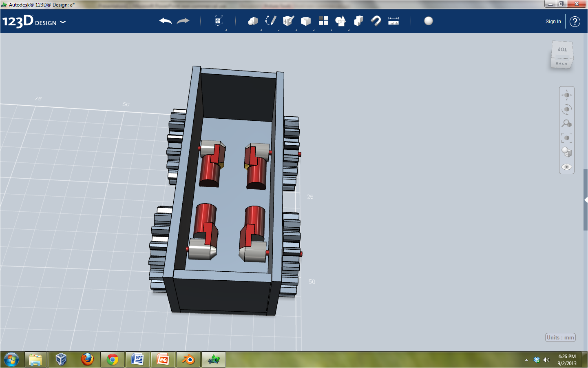Open the 123D Design application menu
The height and width of the screenshot is (368, 588).
[x=34, y=21]
